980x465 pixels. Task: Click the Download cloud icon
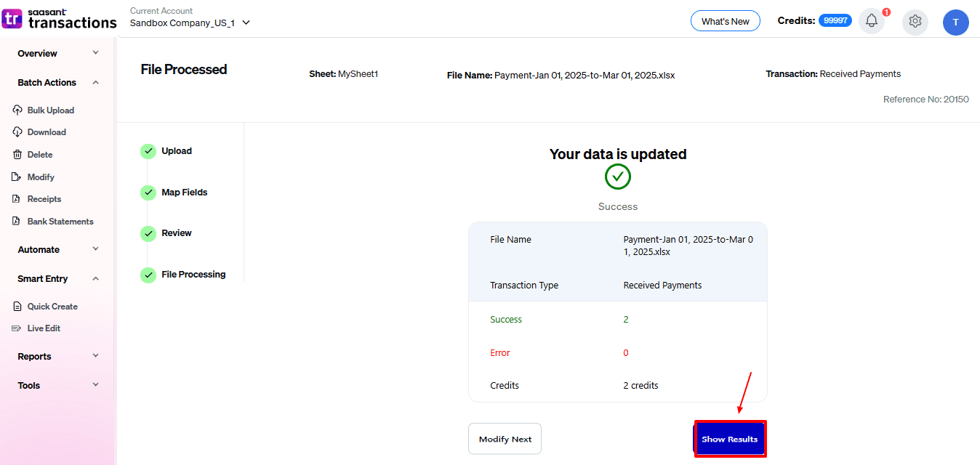17,132
